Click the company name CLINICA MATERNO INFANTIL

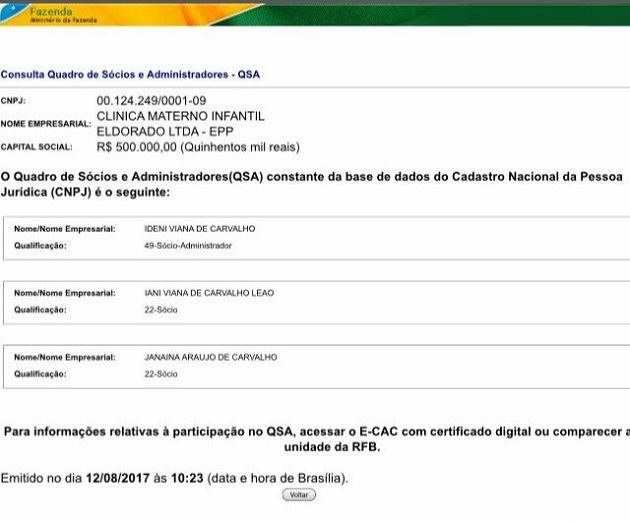(180, 116)
